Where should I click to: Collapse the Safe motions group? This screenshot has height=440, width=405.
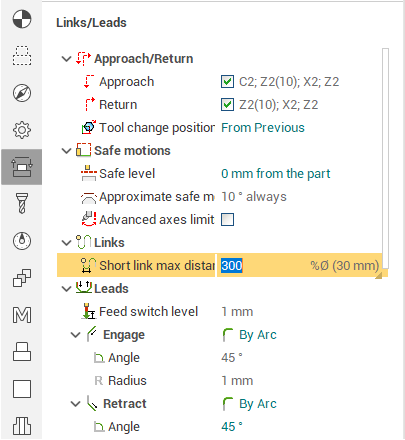pos(67,151)
